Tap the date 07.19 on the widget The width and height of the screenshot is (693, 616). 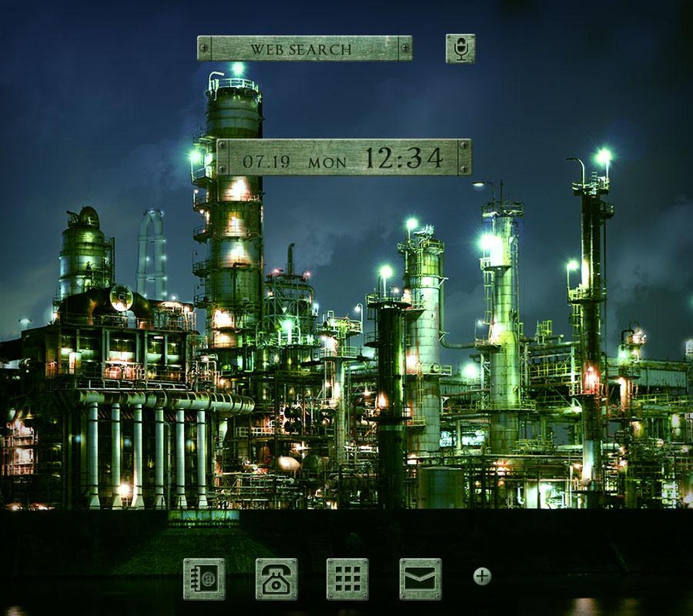coord(266,162)
